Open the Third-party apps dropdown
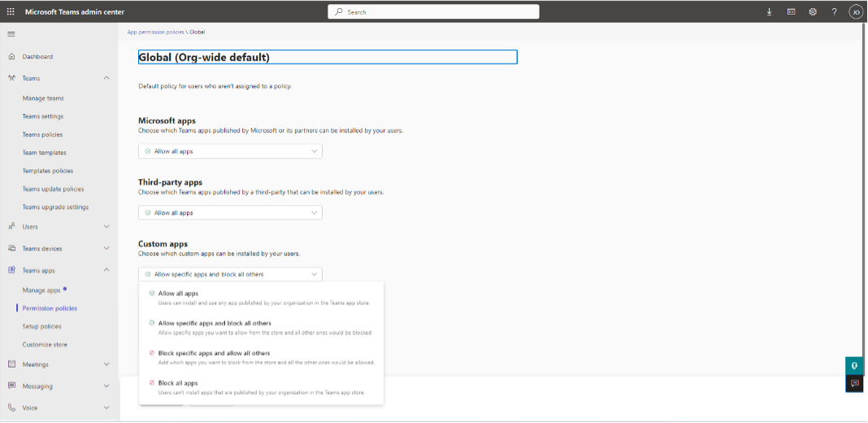 (230, 213)
